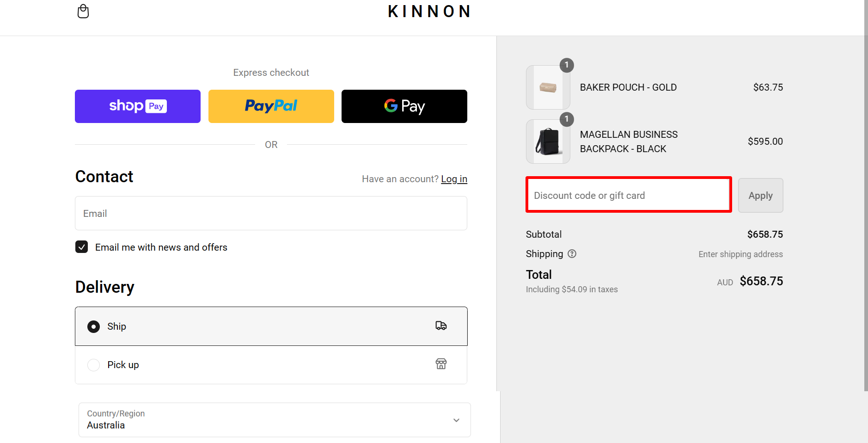Screen dimensions: 868x443
Task: Click the store icon next to Pick up
Action: (x=440, y=364)
